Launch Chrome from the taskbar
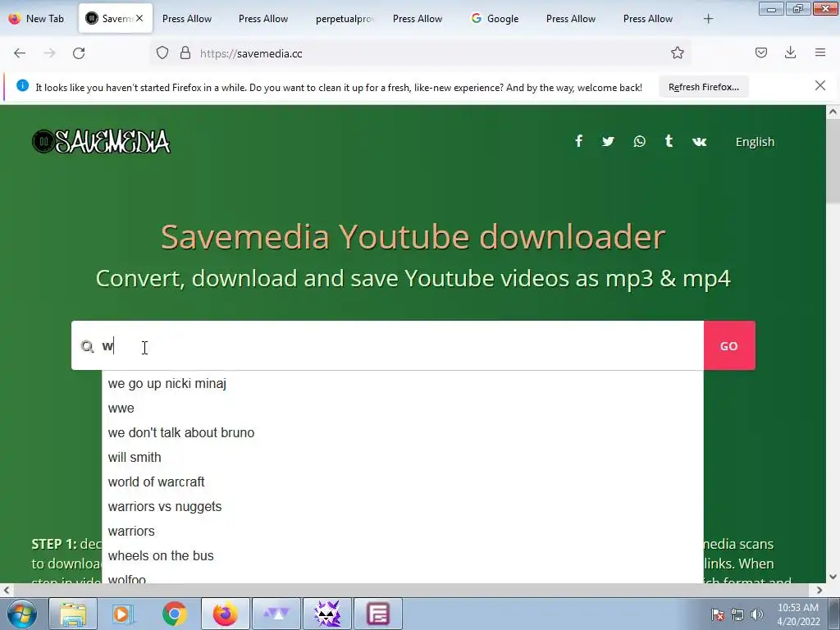This screenshot has width=840, height=630. coord(174,614)
